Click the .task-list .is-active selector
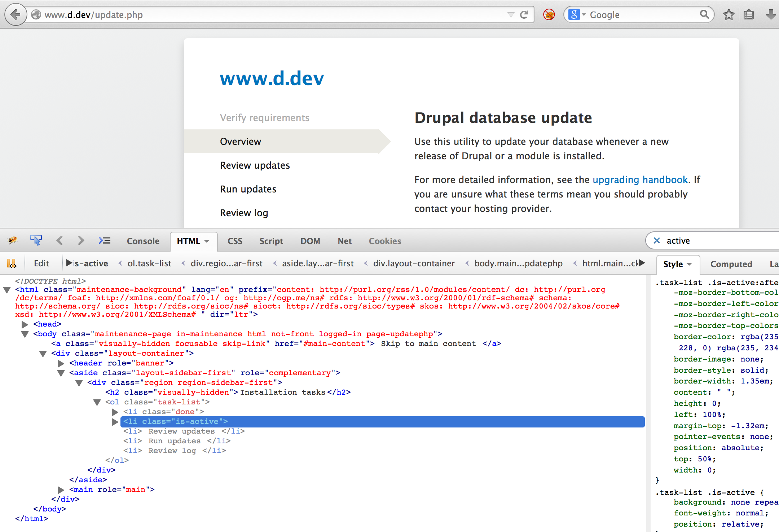The image size is (779, 532). click(x=705, y=492)
